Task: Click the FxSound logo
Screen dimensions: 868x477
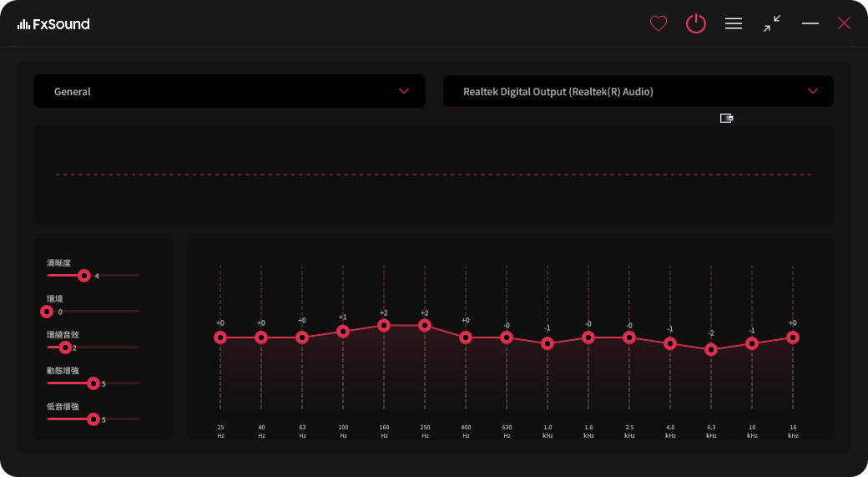Action: (x=53, y=24)
